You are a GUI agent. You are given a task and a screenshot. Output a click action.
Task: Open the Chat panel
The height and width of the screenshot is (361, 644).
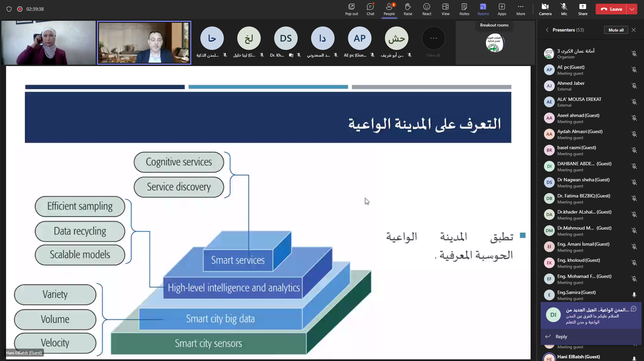pos(370,9)
